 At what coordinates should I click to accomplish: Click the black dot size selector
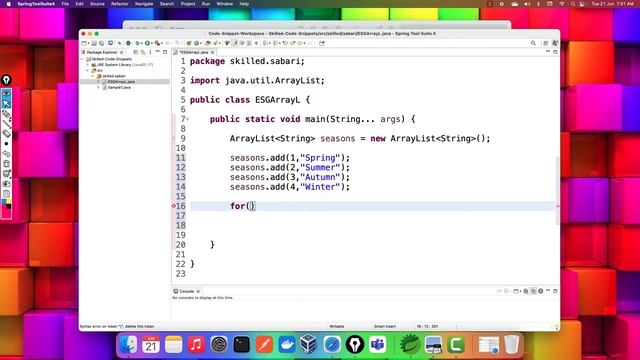[7, 144]
